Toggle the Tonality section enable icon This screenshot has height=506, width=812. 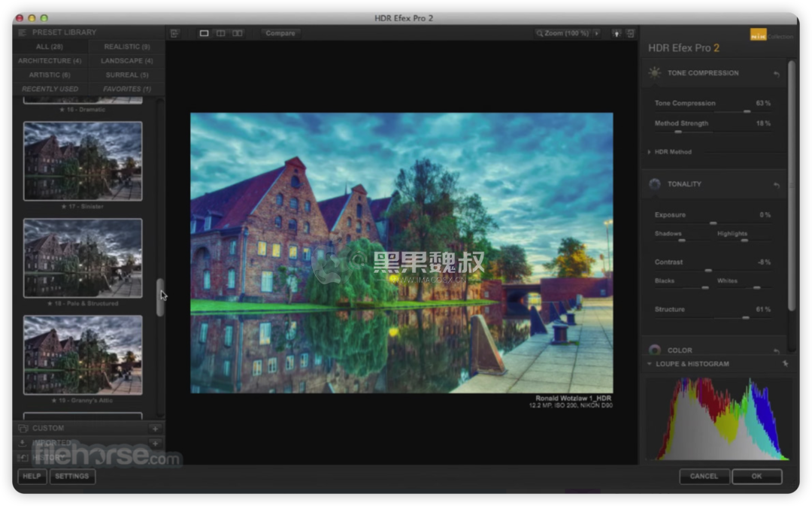tap(655, 184)
